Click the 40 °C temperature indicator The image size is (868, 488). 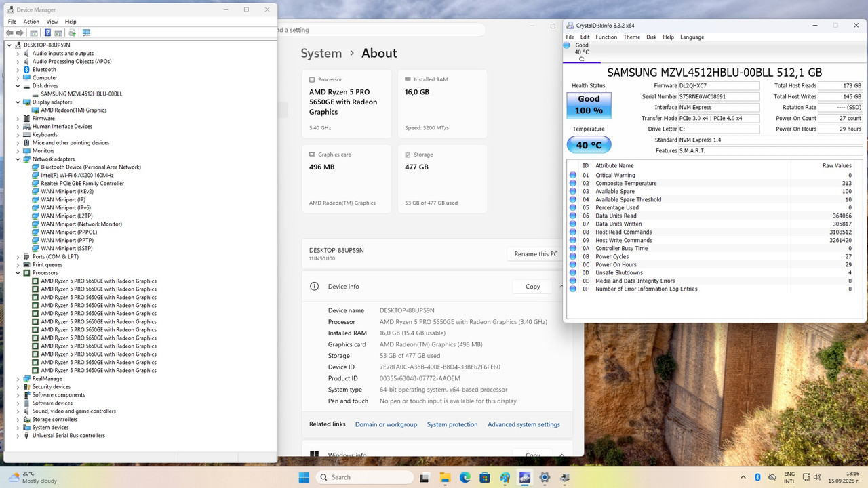[589, 144]
